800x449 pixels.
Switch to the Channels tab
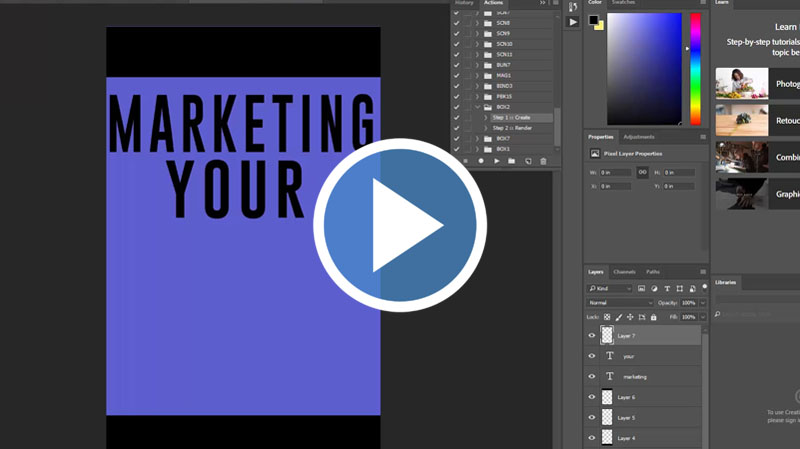click(624, 272)
